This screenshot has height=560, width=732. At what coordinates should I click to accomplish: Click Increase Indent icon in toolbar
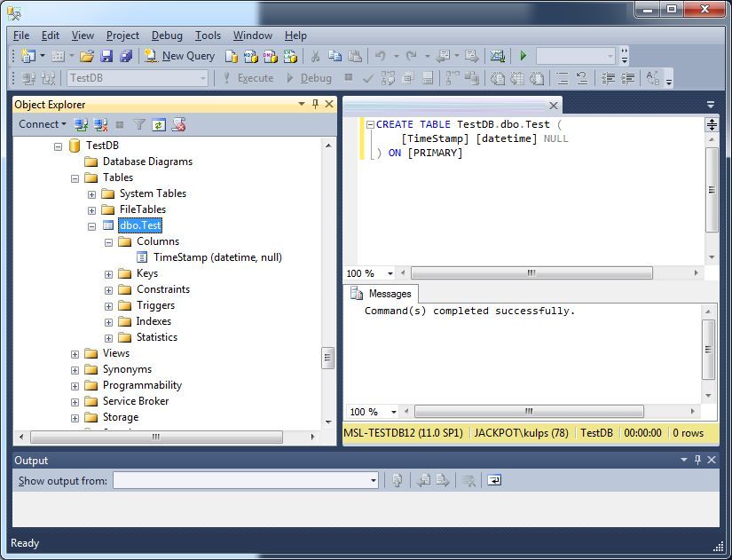(628, 78)
